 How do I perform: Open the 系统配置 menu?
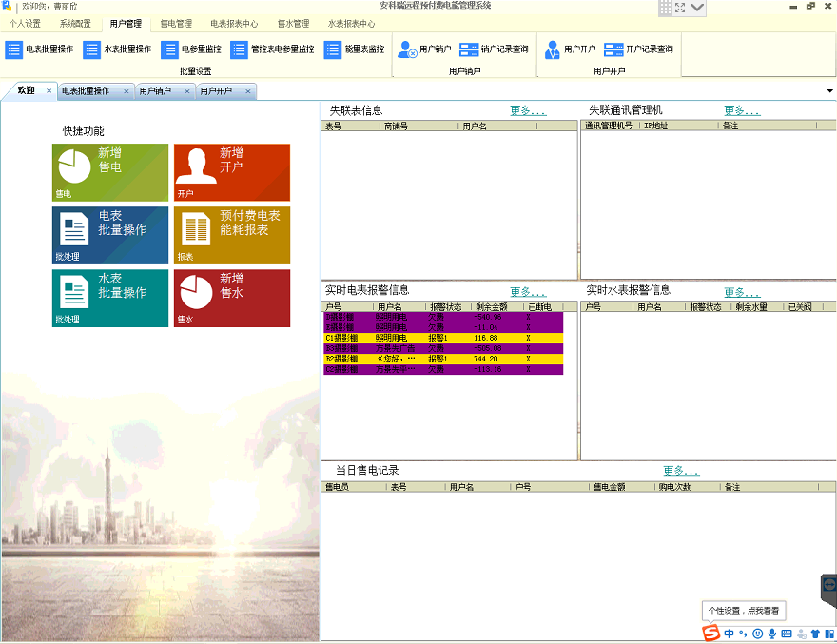pyautogui.click(x=75, y=24)
